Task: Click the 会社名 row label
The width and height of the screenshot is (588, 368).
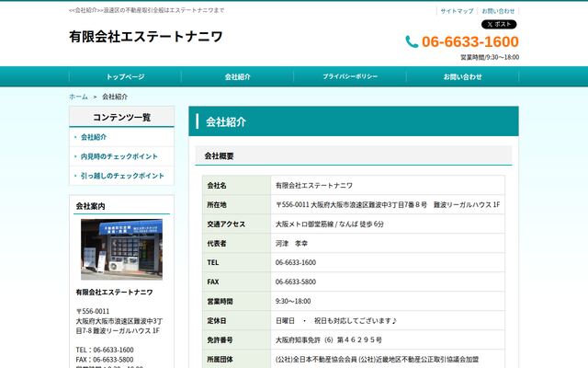Action: 217,186
